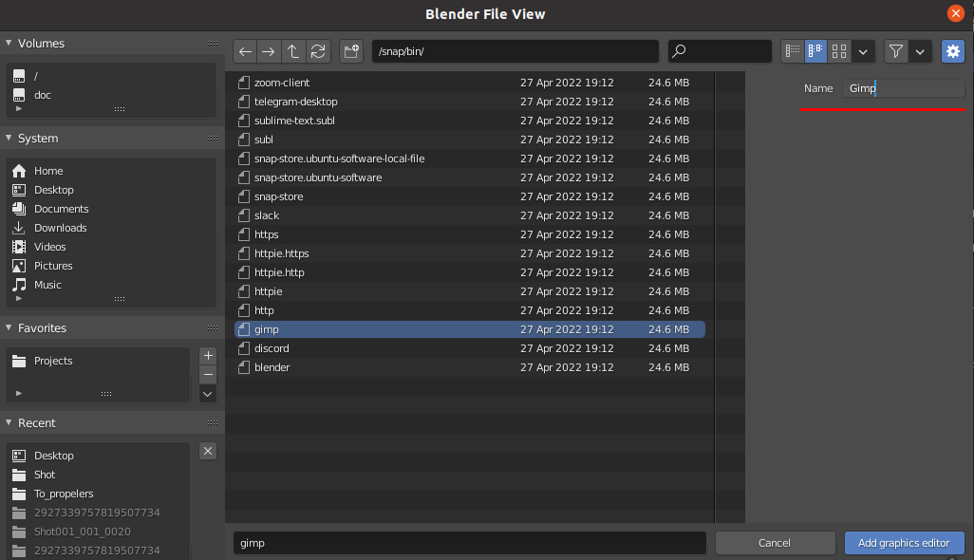974x560 pixels.
Task: Edit the Name field containing Gimp
Action: click(x=904, y=88)
